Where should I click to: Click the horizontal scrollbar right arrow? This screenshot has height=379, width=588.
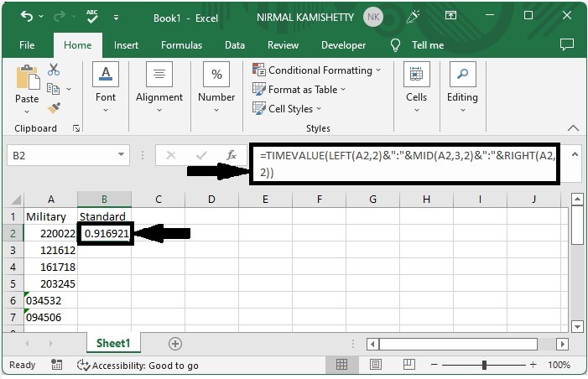coord(562,344)
